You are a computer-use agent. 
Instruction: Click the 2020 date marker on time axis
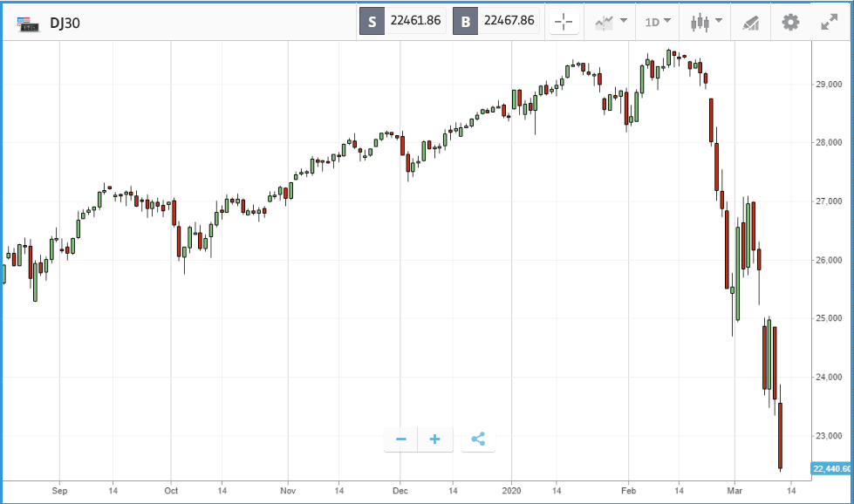pos(511,491)
